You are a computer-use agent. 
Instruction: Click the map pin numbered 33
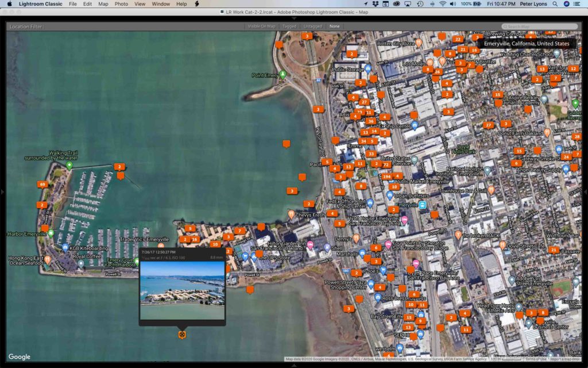click(371, 154)
